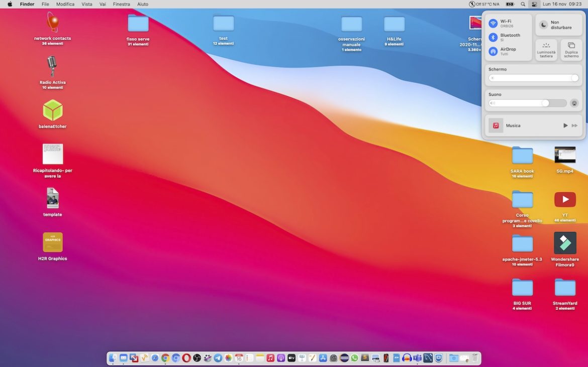Select the H&Life folder
588x367 pixels.
click(394, 24)
